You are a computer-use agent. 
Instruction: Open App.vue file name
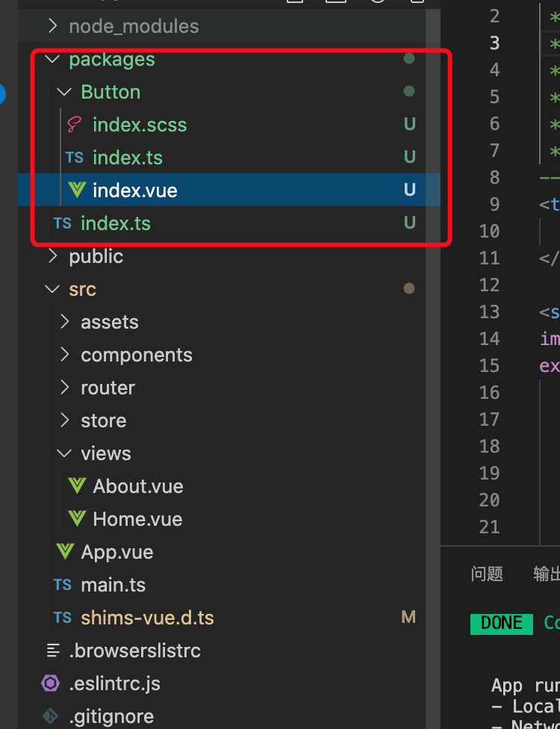point(117,552)
